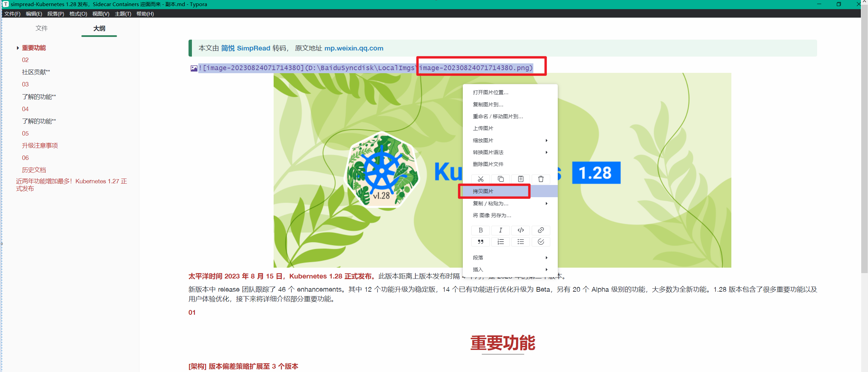
Task: Apply Bold with the B icon
Action: click(480, 230)
